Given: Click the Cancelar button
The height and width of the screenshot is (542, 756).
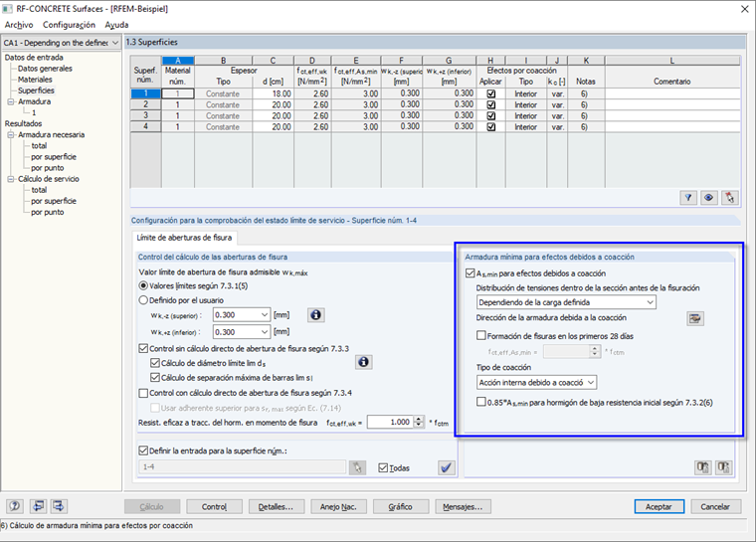Looking at the screenshot, I should coord(715,506).
